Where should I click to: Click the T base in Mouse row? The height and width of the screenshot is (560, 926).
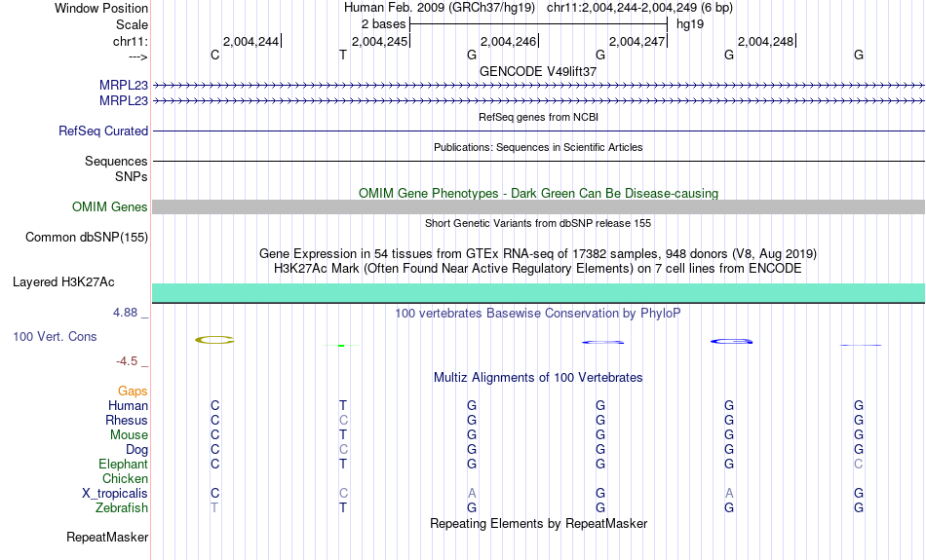click(x=342, y=435)
